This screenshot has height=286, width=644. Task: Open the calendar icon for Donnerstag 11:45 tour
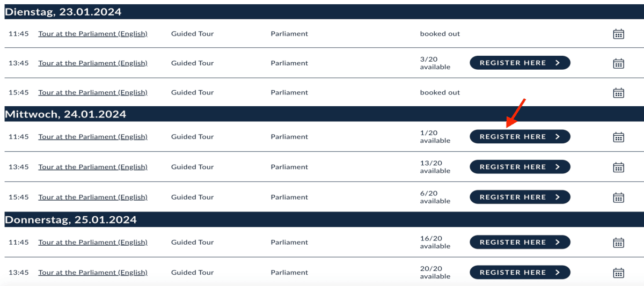pos(618,243)
